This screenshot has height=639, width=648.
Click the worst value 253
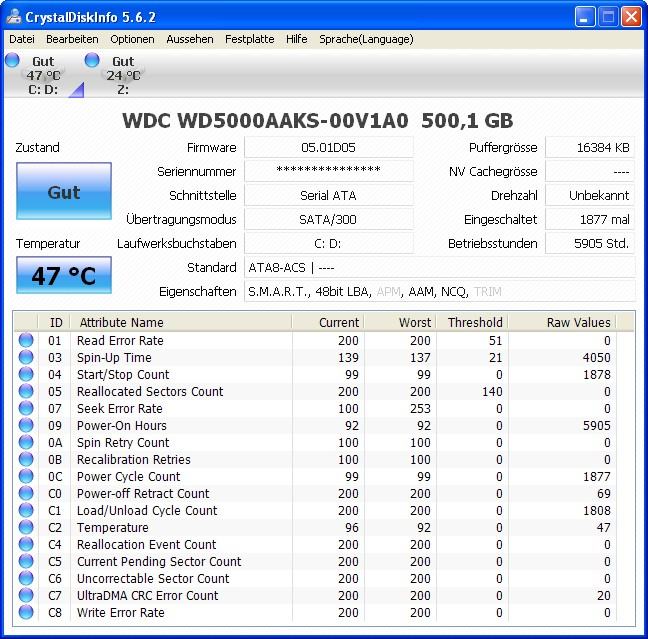coord(420,408)
